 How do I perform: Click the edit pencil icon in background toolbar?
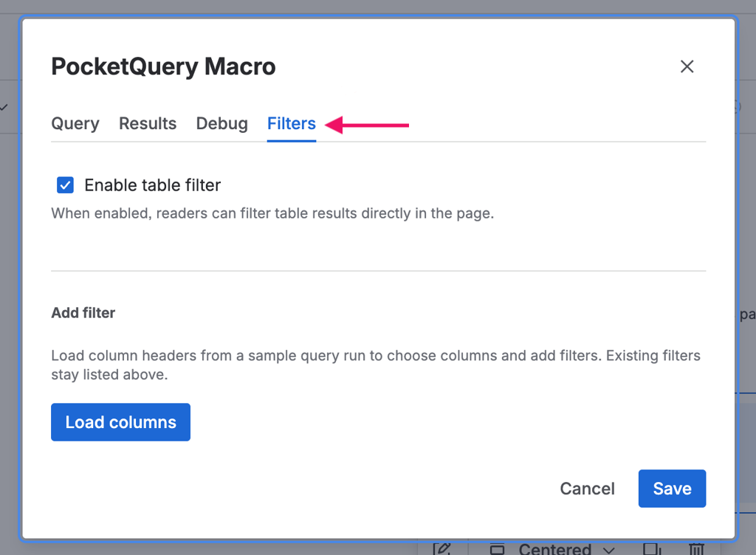(x=441, y=549)
